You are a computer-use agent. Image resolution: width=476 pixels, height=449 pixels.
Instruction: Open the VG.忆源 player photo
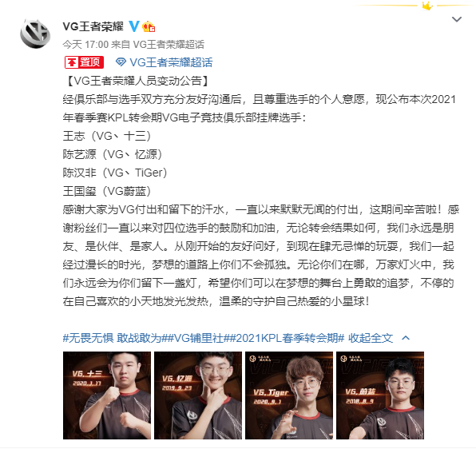click(x=198, y=395)
